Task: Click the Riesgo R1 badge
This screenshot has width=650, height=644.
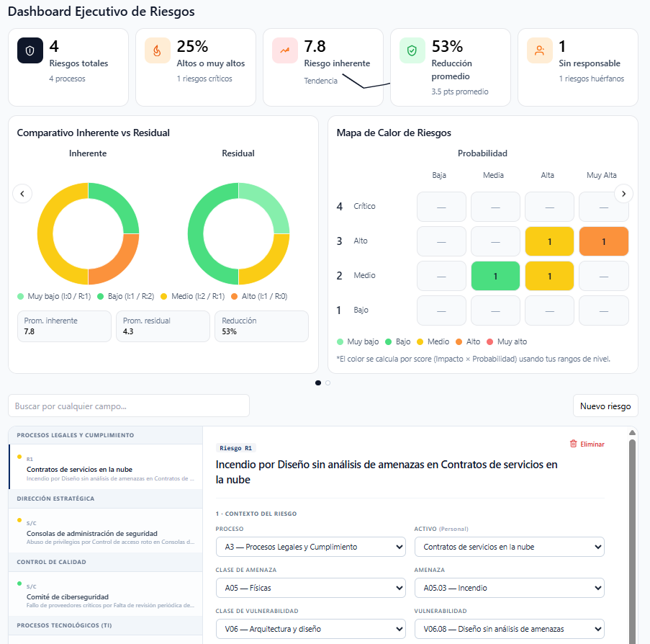Action: coord(236,448)
